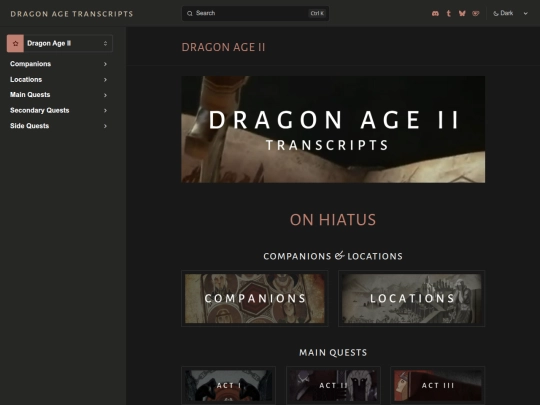540x405 pixels.
Task: Click the On Hiatus heading
Action: 333,220
